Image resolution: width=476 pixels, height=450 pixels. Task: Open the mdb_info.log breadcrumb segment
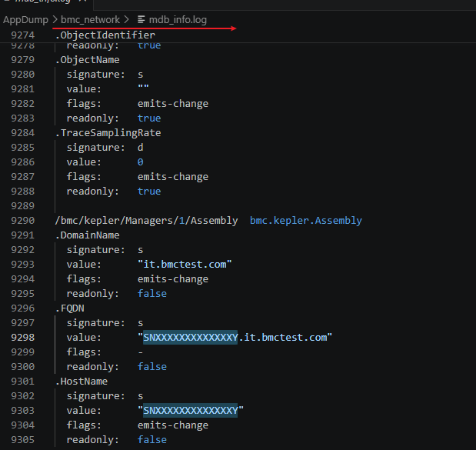(178, 20)
